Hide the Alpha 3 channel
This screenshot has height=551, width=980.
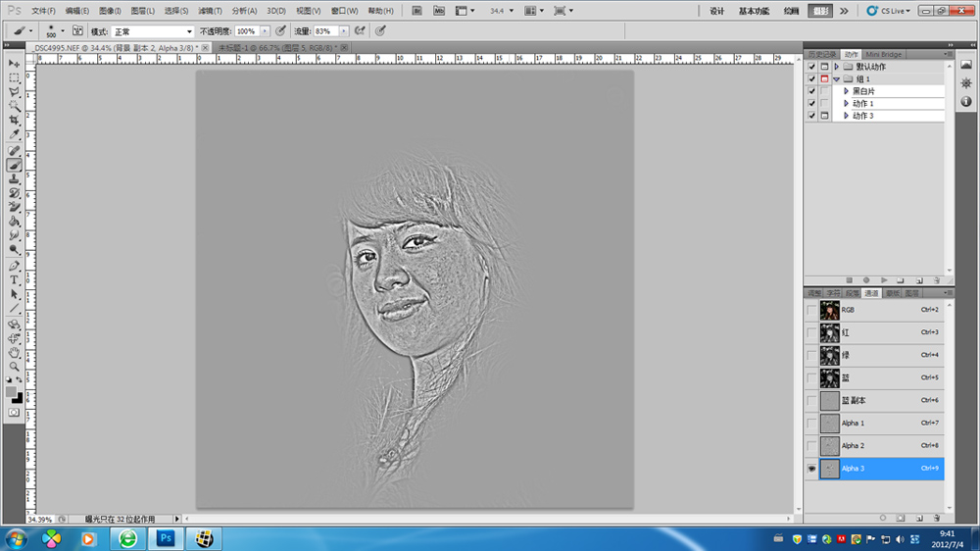tap(810, 469)
